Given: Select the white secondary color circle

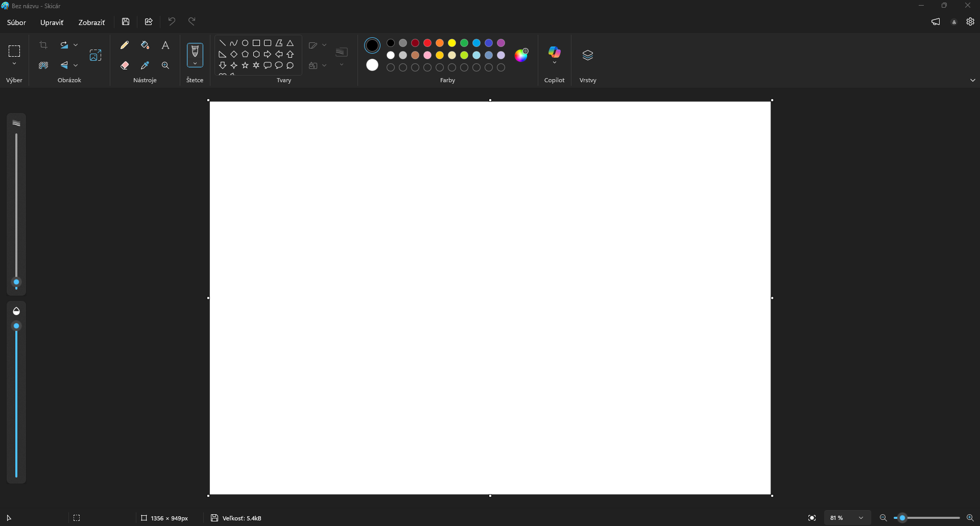Looking at the screenshot, I should click(x=372, y=65).
